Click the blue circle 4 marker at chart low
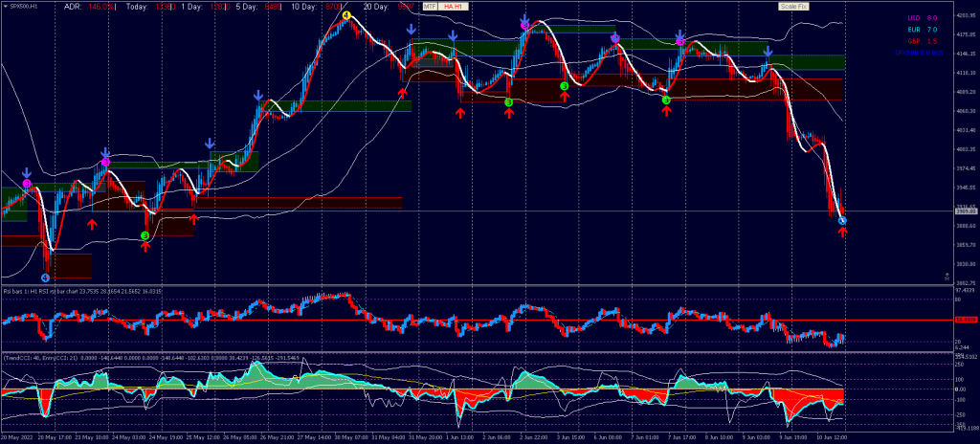Viewport: 980px width, 444px height. click(45, 277)
